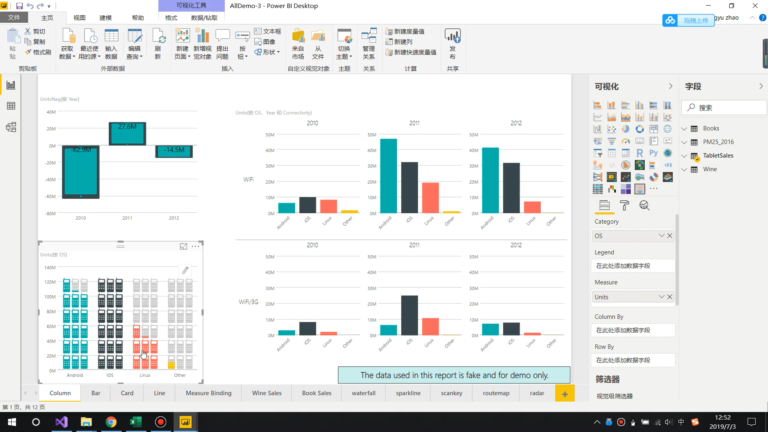Image resolution: width=768 pixels, height=432 pixels.
Task: Open the Units field dropdown arrow under Measure
Action: click(661, 297)
